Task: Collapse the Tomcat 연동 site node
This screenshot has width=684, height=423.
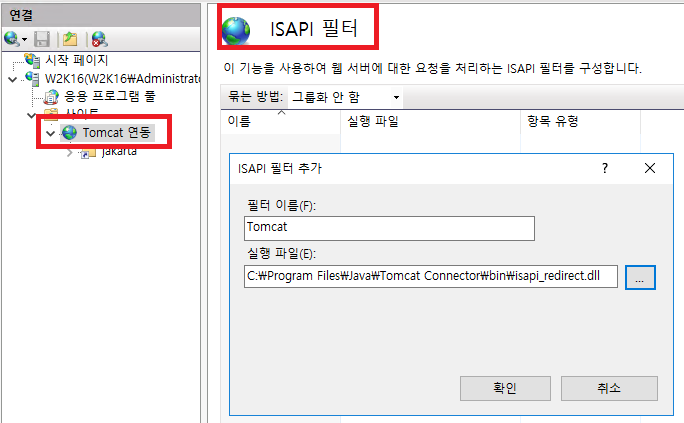Action: [x=51, y=133]
